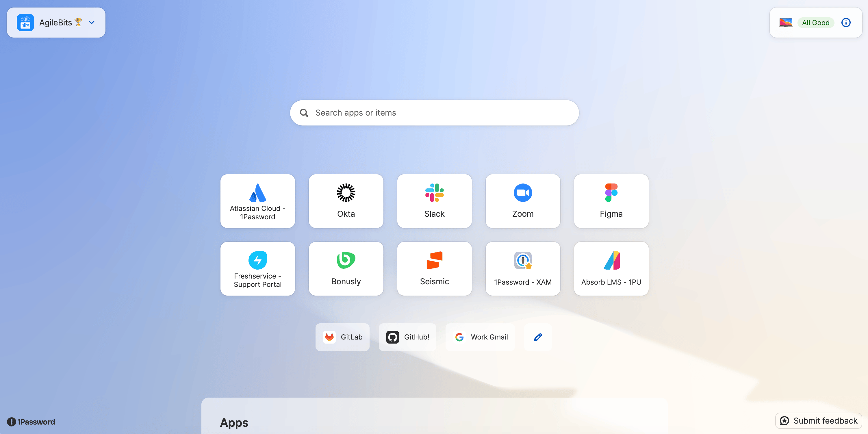Expand the account switcher chevron
This screenshot has width=868, height=434.
click(x=91, y=23)
